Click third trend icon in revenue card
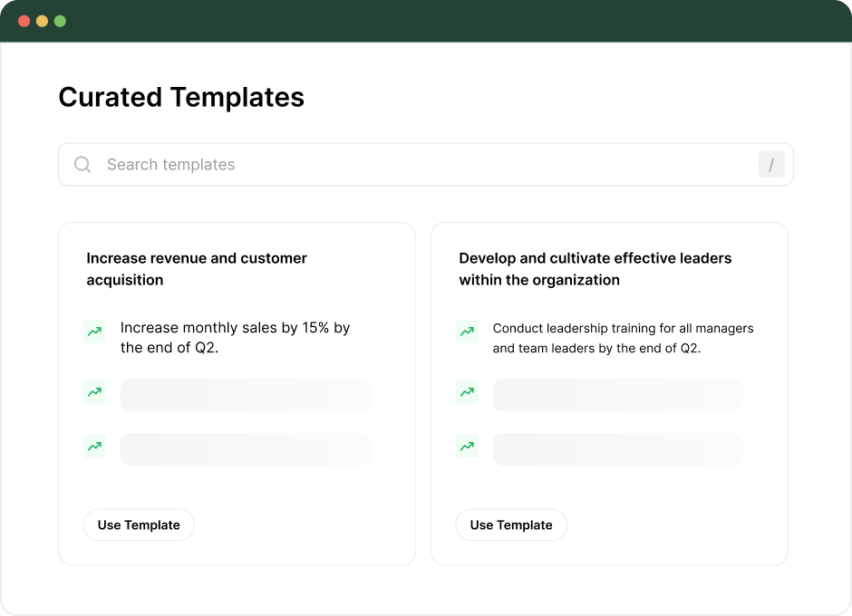The height and width of the screenshot is (616, 852). (94, 446)
